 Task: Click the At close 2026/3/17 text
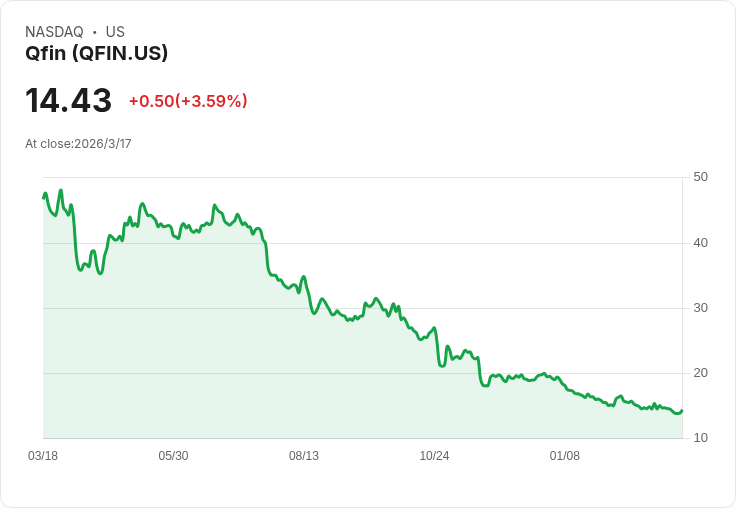[x=78, y=144]
